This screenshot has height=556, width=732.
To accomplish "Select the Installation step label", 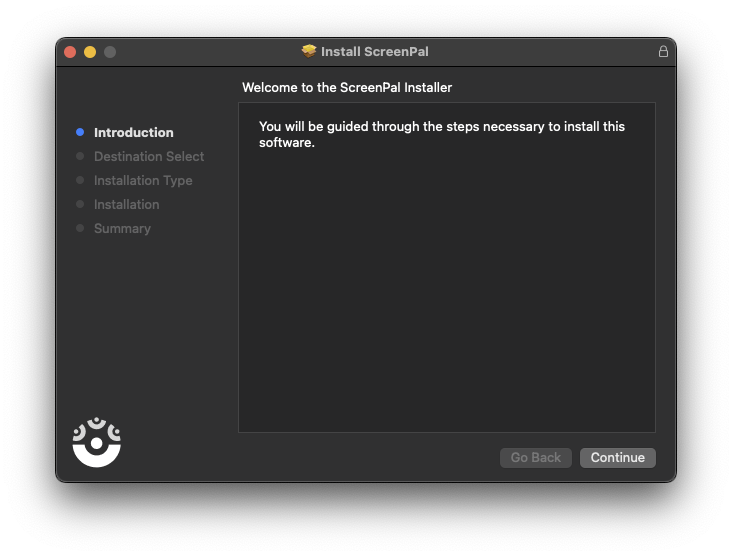I will point(126,204).
